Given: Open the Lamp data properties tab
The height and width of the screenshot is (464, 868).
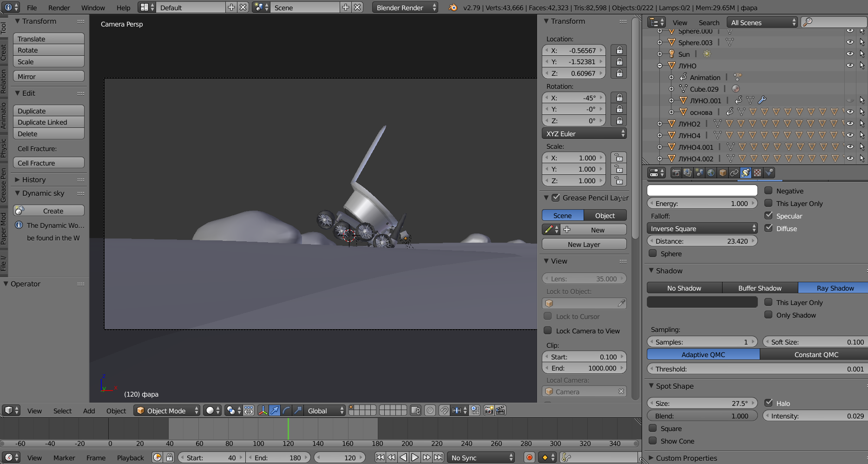Looking at the screenshot, I should tap(746, 173).
